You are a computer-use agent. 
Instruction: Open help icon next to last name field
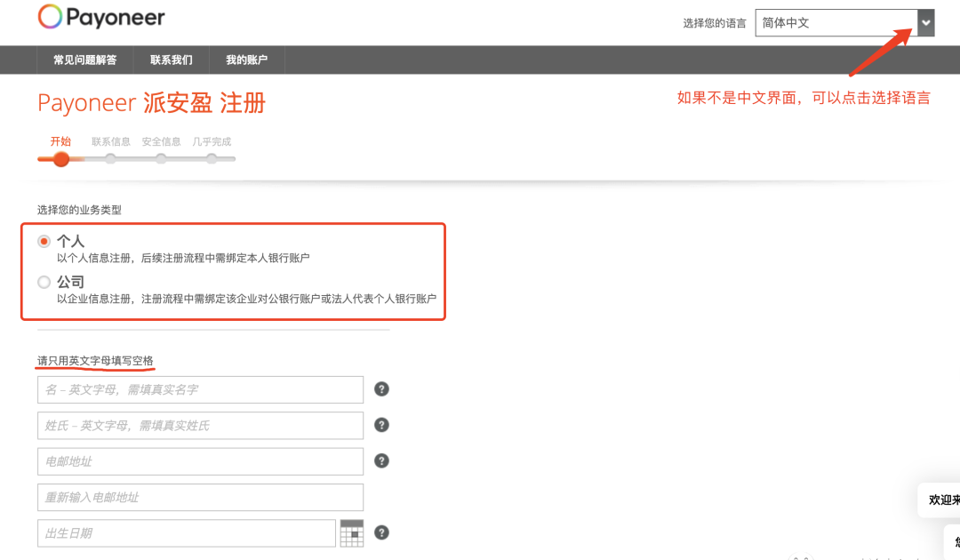[381, 425]
